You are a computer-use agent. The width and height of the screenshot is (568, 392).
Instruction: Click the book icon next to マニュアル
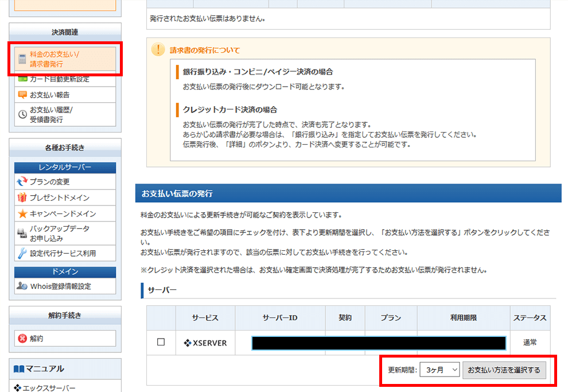[19, 369]
